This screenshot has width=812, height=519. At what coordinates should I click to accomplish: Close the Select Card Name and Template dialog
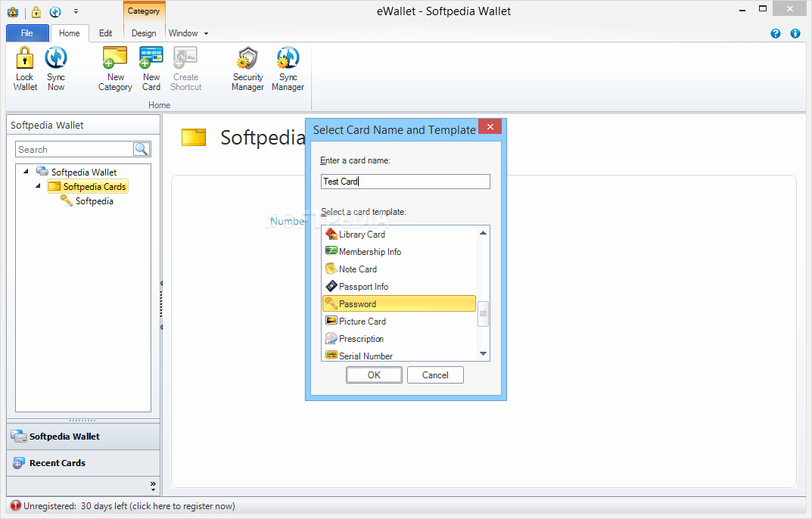(x=490, y=127)
